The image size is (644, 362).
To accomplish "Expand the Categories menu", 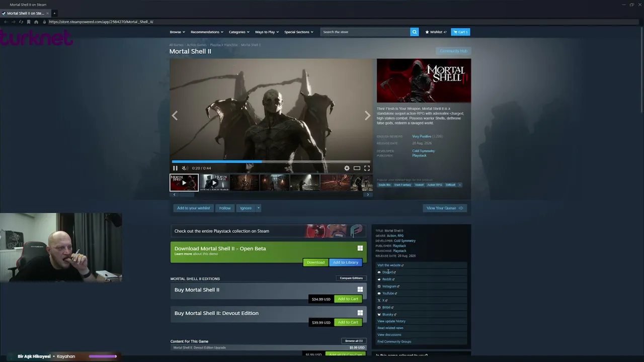I will [239, 32].
